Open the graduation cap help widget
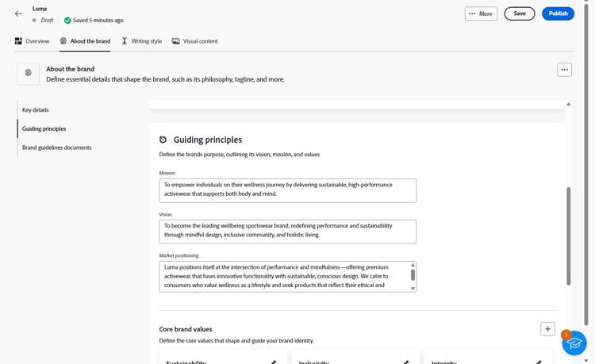The height and width of the screenshot is (364, 595). 574,343
